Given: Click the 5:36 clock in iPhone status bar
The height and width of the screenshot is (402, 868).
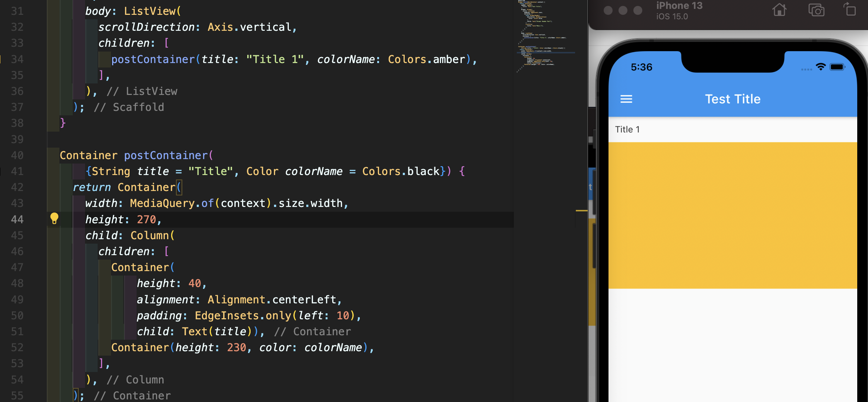Looking at the screenshot, I should (x=641, y=67).
